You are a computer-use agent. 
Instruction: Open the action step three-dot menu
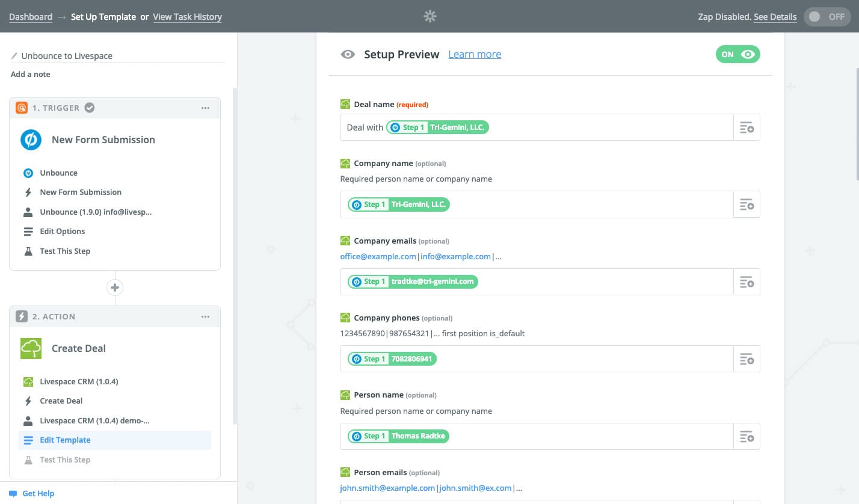tap(206, 317)
